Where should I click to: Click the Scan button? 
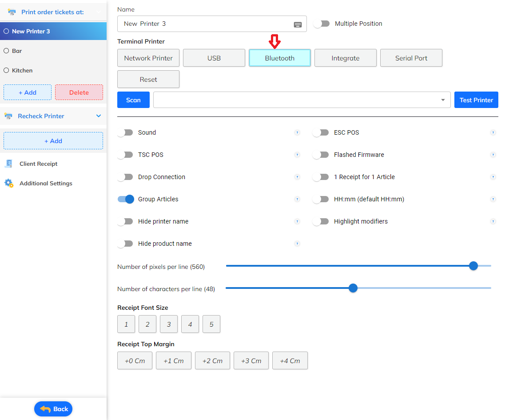coord(133,100)
